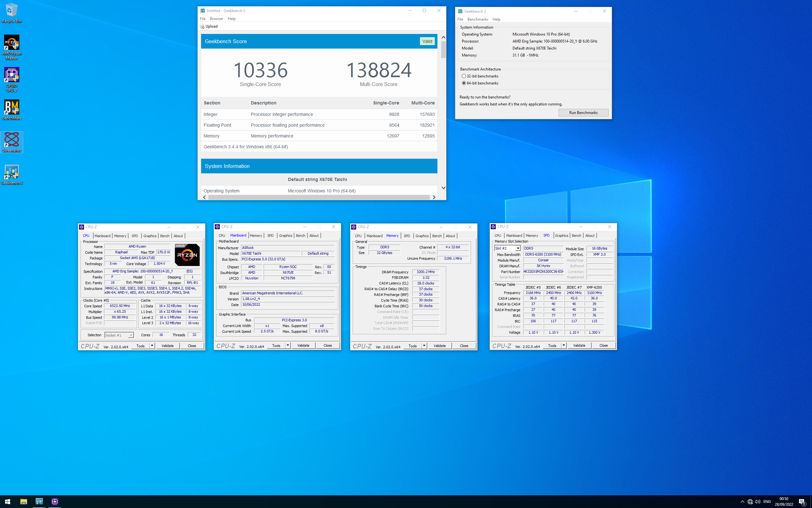Expand the Tools dropdown arrow in the Mainboard window
This screenshot has height=508, width=812.
tap(288, 345)
